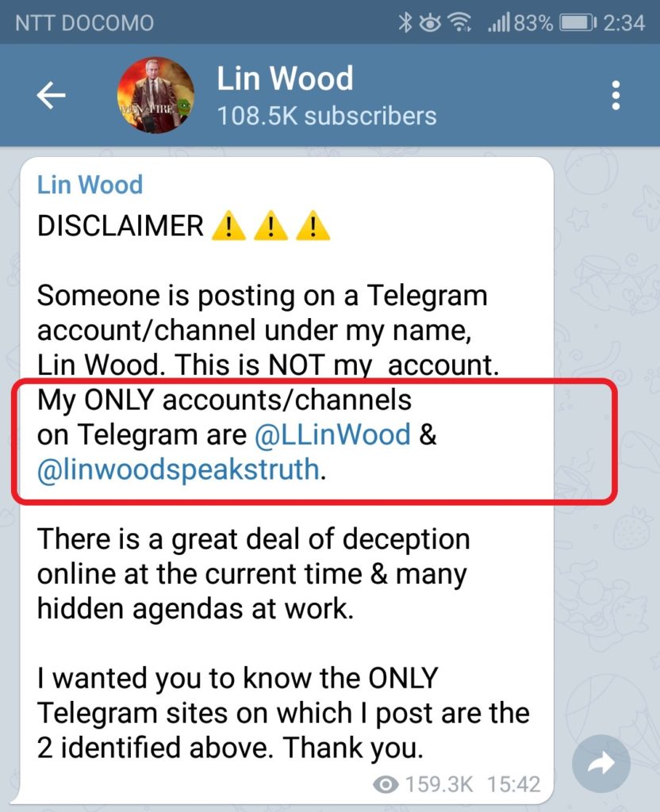Tap the back arrow in header
Viewport: 660px width, 812px height.
51,96
